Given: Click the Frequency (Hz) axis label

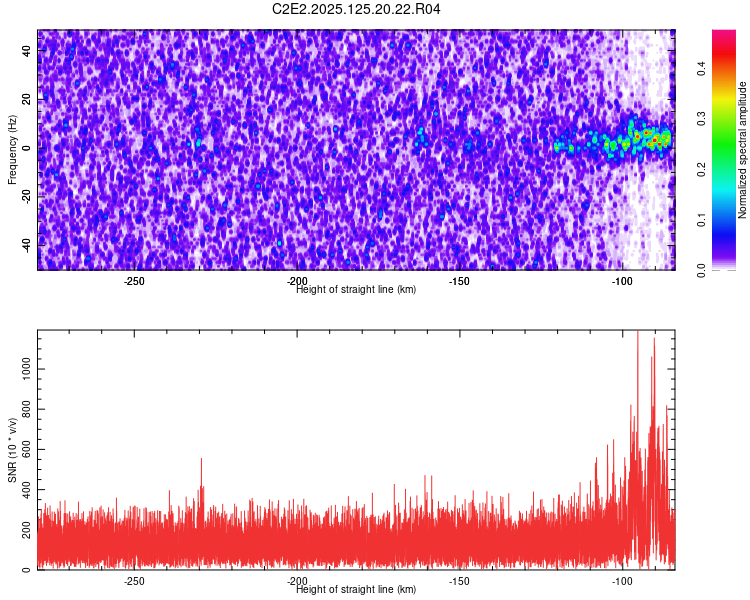Looking at the screenshot, I should (12, 150).
